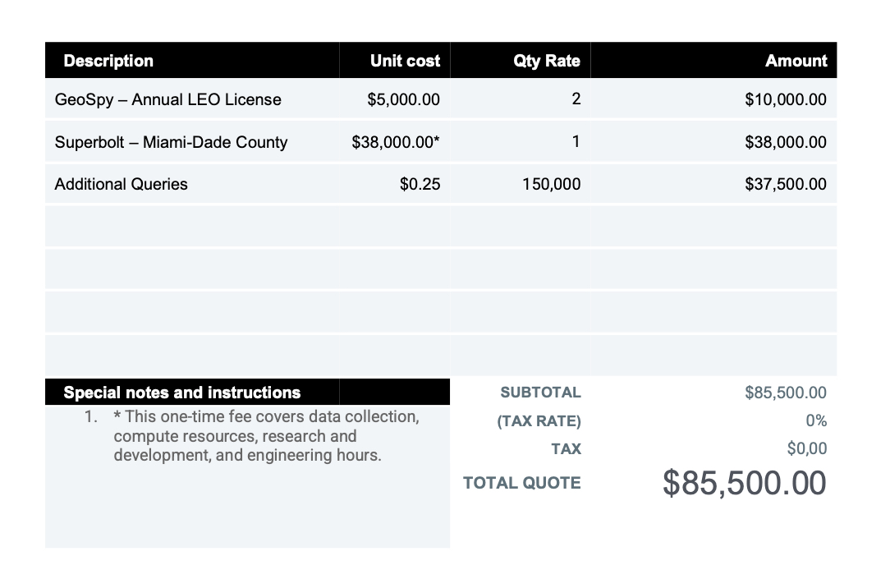Click the TOTAL QUOTE label
890x588 pixels.
point(521,483)
